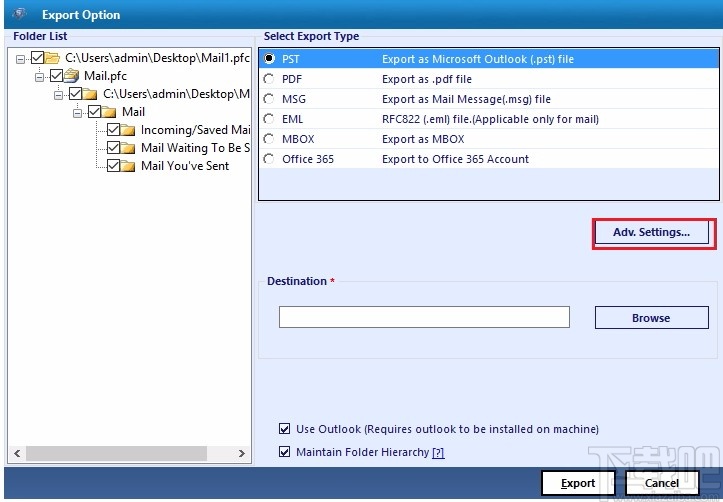Click the Cancel button
This screenshot has height=502, width=723.
click(662, 483)
